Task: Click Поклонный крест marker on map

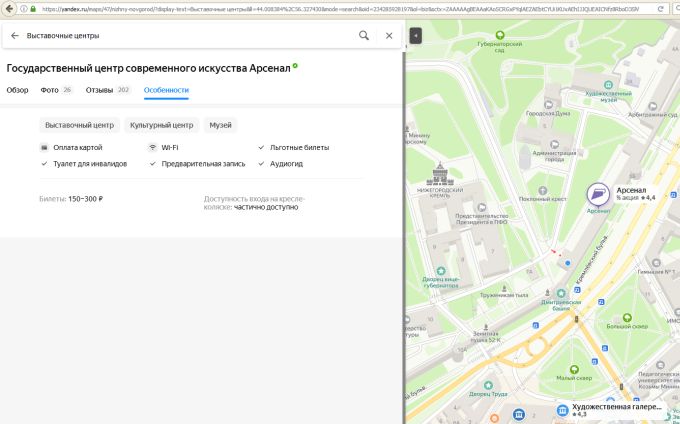Action: pos(543,190)
